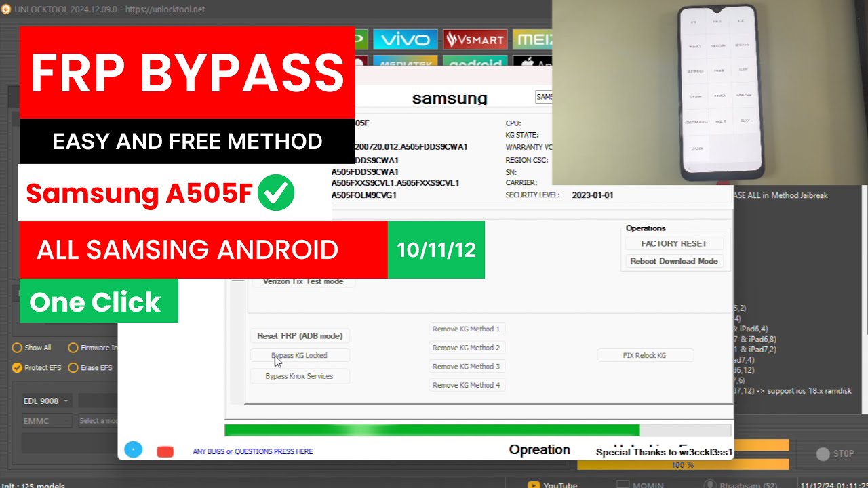Image resolution: width=868 pixels, height=488 pixels.
Task: Open YouTube from the status bar
Action: click(552, 485)
